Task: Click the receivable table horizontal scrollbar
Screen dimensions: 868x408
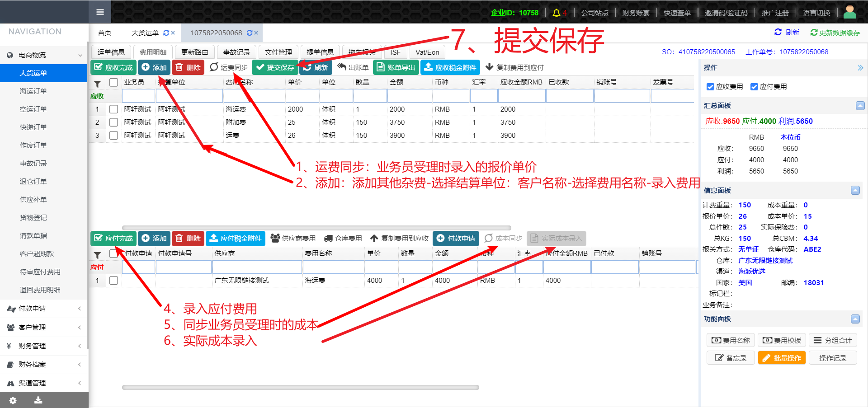Action: click(316, 228)
